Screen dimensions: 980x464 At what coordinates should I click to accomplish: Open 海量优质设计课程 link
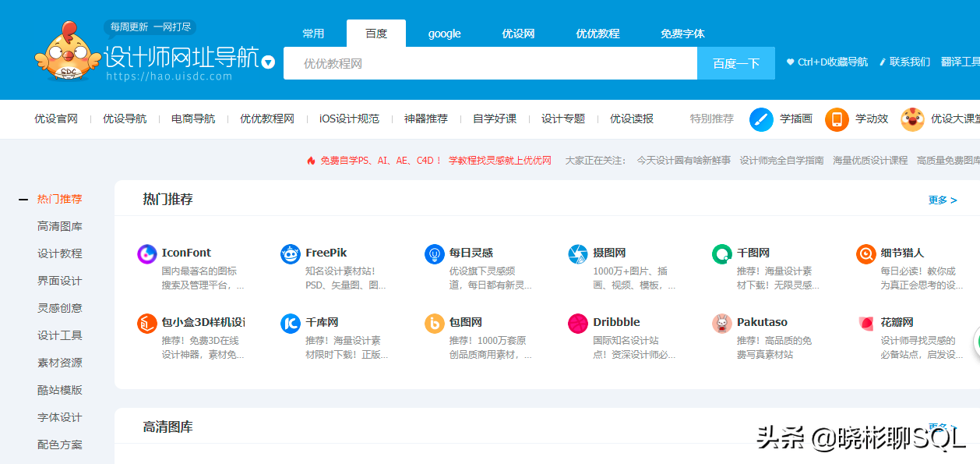click(870, 161)
